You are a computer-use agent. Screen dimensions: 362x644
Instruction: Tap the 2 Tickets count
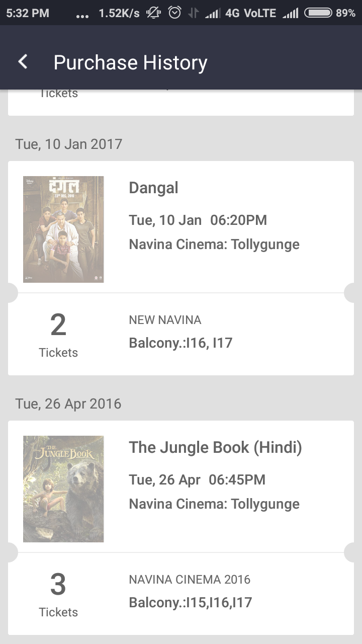tap(58, 334)
